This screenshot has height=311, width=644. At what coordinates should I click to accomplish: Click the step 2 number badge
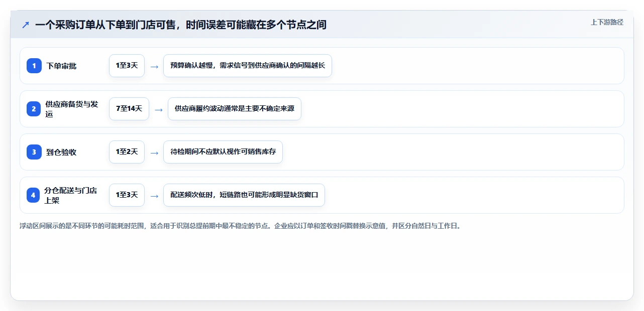click(34, 109)
